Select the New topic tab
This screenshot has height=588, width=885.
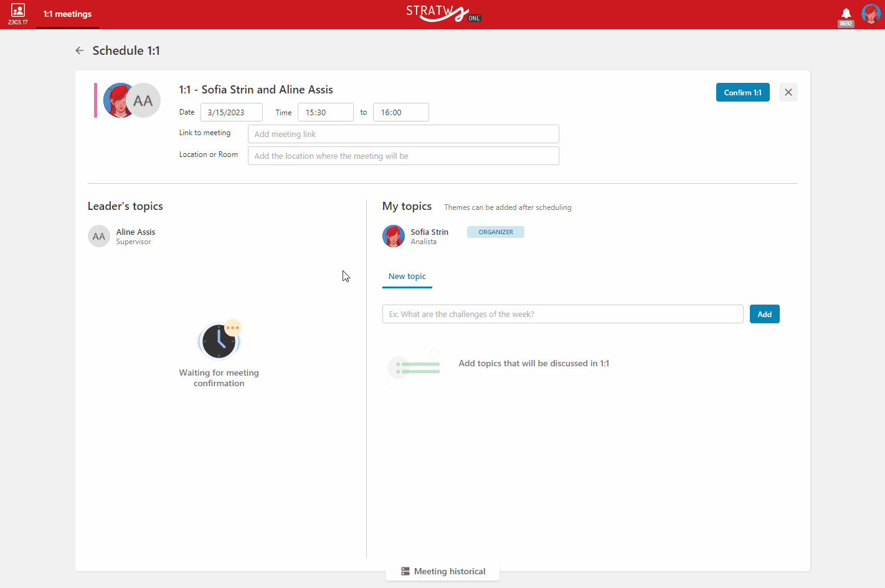[x=407, y=277]
